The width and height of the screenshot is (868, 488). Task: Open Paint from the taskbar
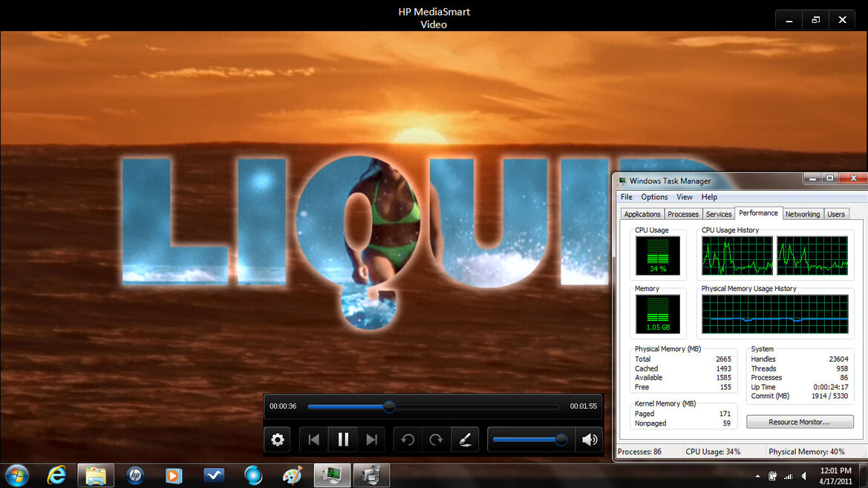coord(293,475)
